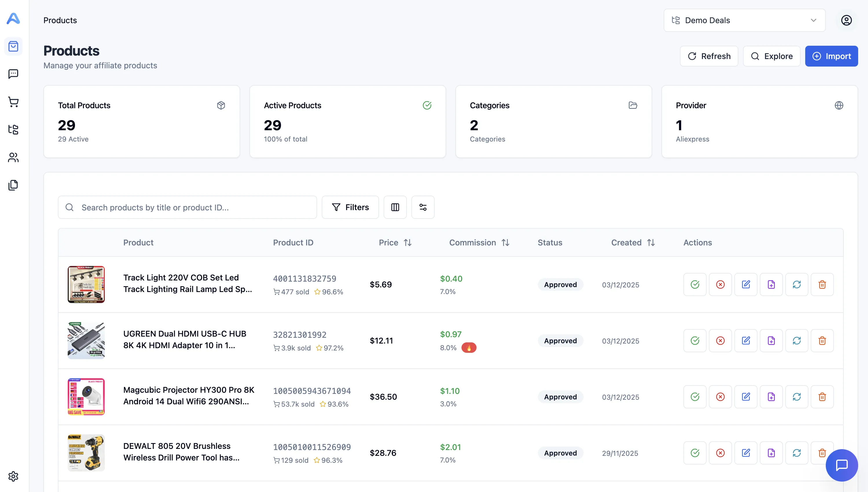868x492 pixels.
Task: Click the Explore button
Action: click(x=772, y=56)
